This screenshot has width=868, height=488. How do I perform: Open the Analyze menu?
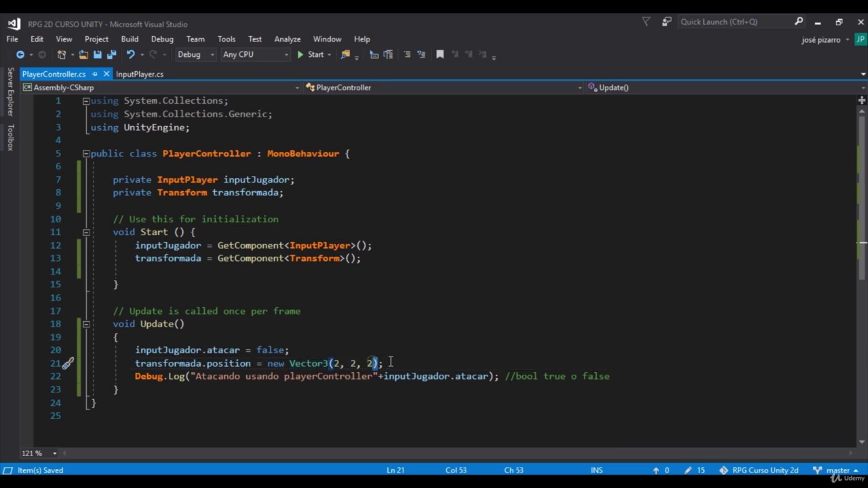point(288,39)
